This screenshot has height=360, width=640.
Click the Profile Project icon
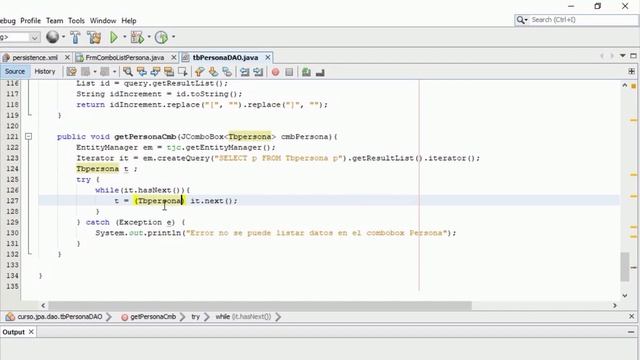tap(161, 37)
